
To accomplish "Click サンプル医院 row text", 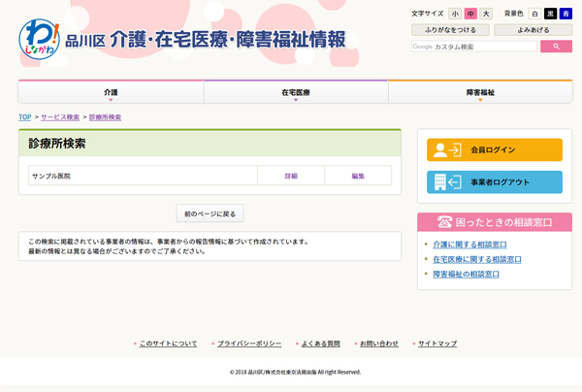I will (x=51, y=176).
